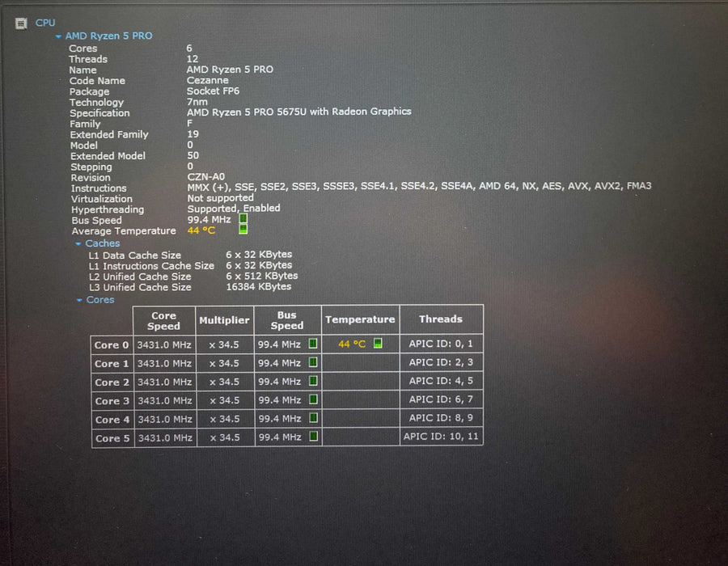Click the Cores label in property list
The width and height of the screenshot is (728, 566).
point(83,49)
